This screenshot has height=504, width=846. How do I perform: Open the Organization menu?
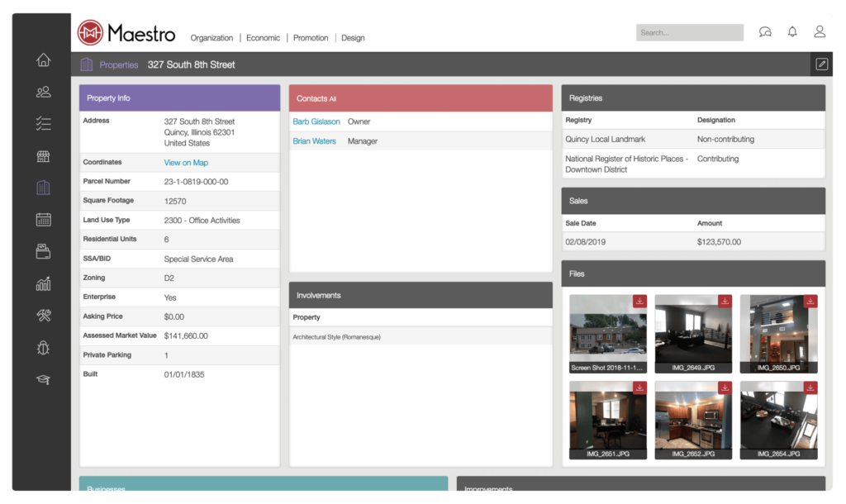pyautogui.click(x=211, y=37)
